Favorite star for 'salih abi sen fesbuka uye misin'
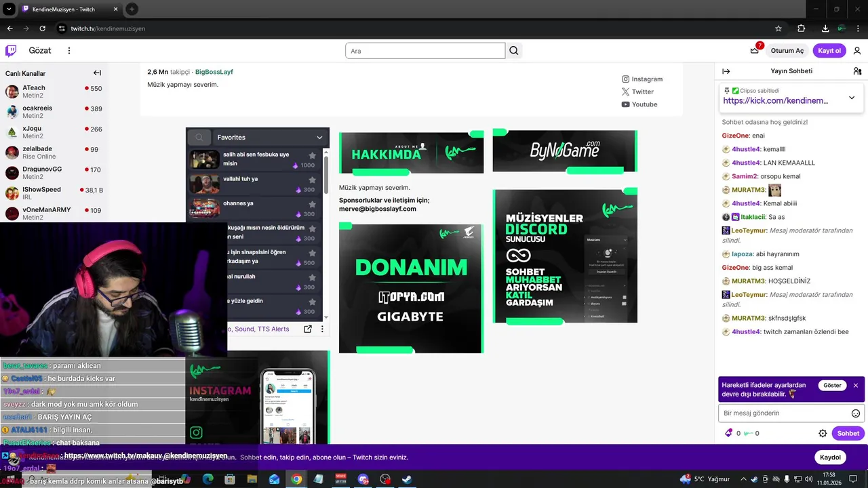Screen dimensions: 868x488 click(312, 155)
